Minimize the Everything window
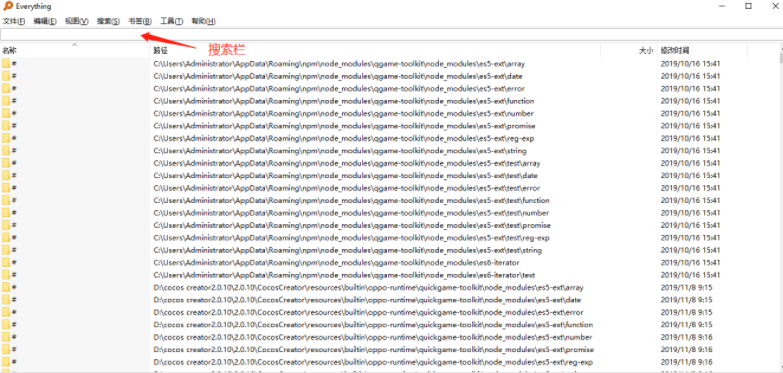 [x=723, y=6]
